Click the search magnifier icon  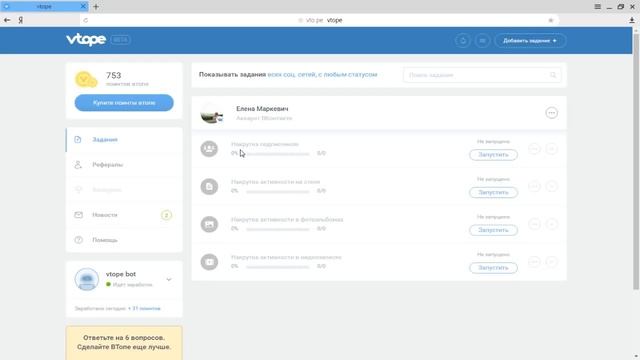point(553,75)
